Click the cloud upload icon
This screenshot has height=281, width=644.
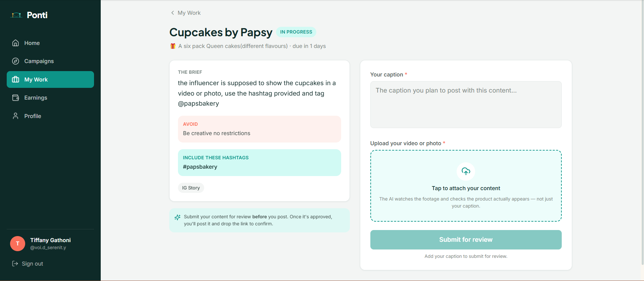click(466, 171)
